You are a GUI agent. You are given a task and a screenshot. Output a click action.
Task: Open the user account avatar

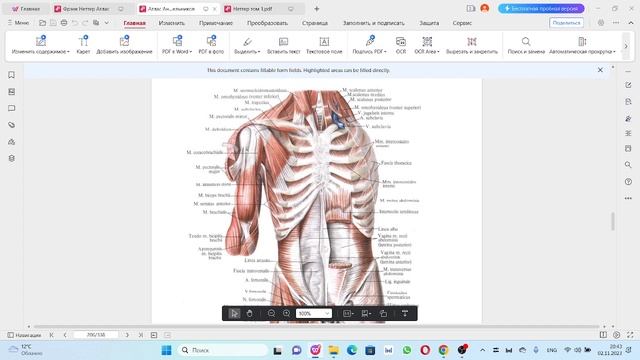484,8
